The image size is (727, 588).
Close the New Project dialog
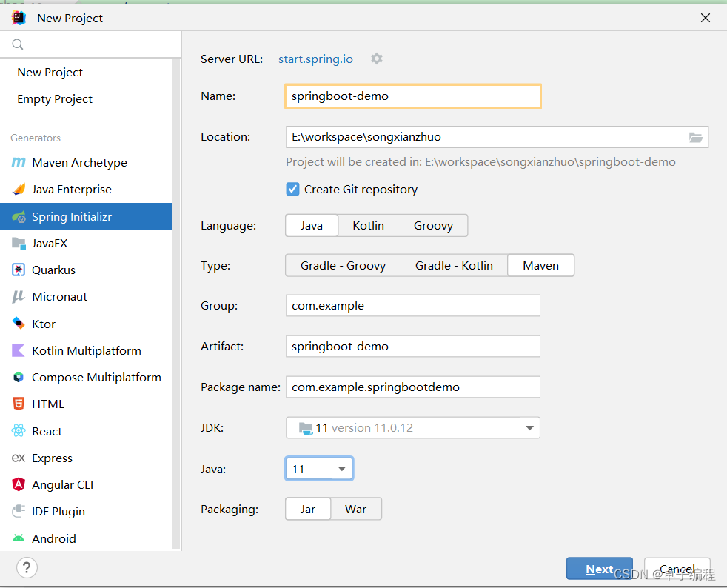coord(706,18)
